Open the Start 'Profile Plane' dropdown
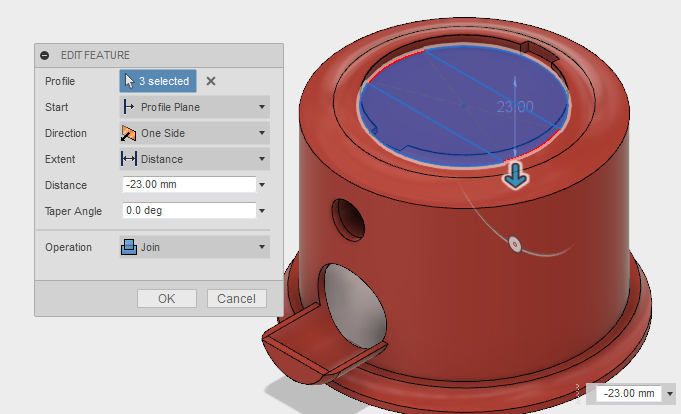Image resolution: width=681 pixels, height=414 pixels. tap(195, 107)
